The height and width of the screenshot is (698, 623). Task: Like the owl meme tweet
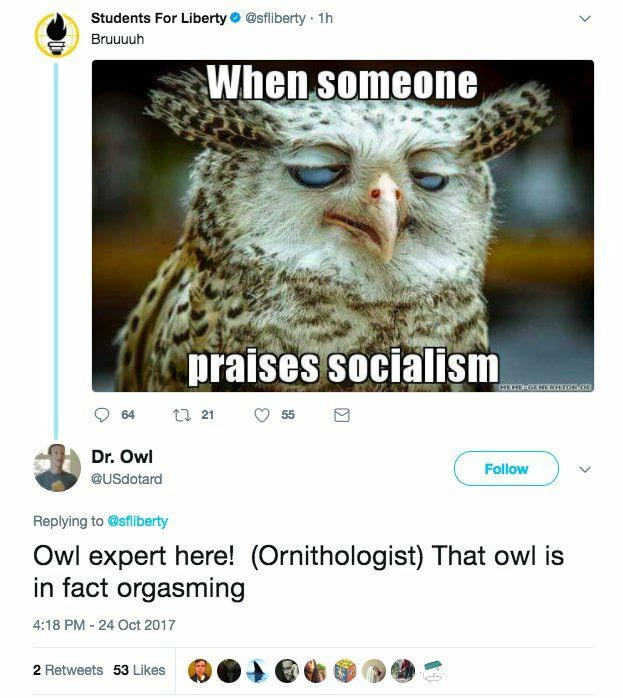pyautogui.click(x=262, y=415)
